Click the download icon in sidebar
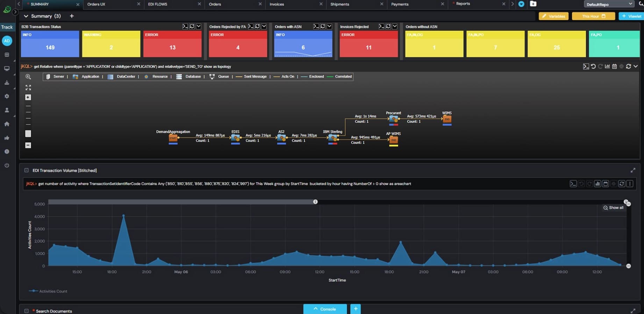This screenshot has height=314, width=644. tap(7, 83)
